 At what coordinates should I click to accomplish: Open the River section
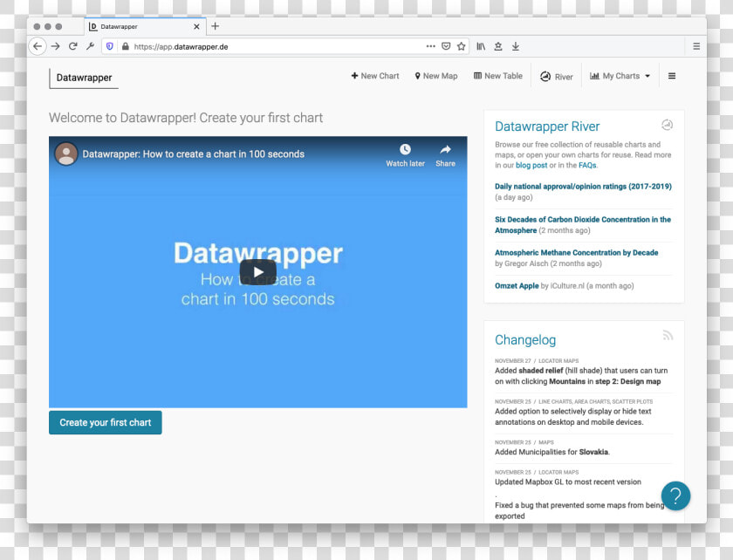pyautogui.click(x=557, y=77)
